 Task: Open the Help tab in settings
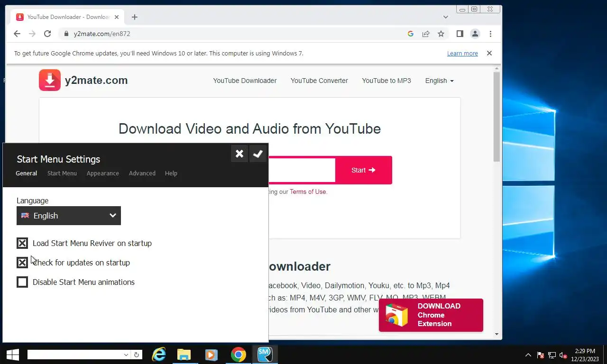171,173
